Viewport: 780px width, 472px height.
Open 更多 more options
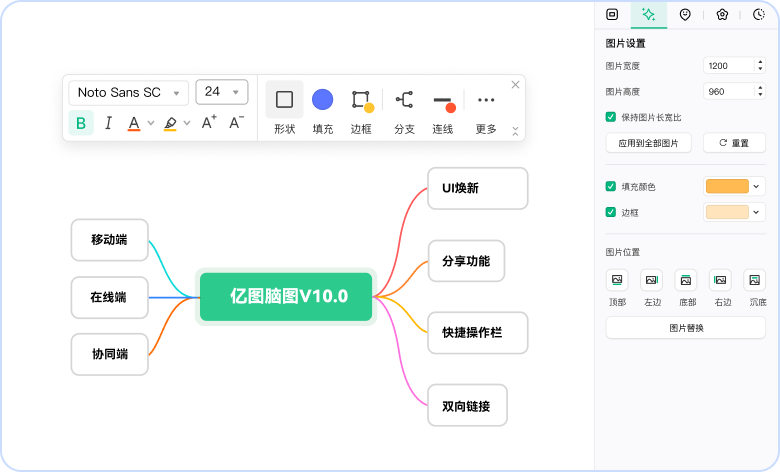click(486, 108)
